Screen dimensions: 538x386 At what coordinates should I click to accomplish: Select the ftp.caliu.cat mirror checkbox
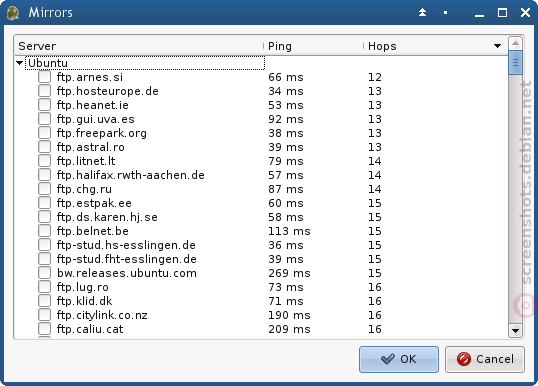(45, 329)
